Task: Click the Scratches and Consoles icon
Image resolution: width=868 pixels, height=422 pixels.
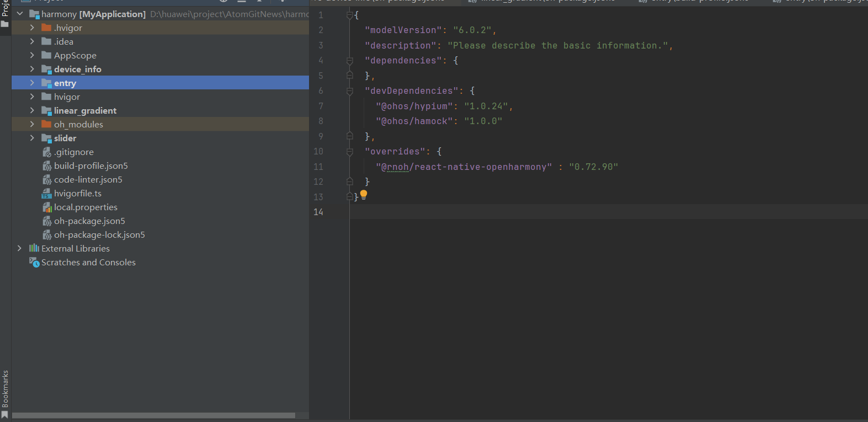Action: (34, 262)
